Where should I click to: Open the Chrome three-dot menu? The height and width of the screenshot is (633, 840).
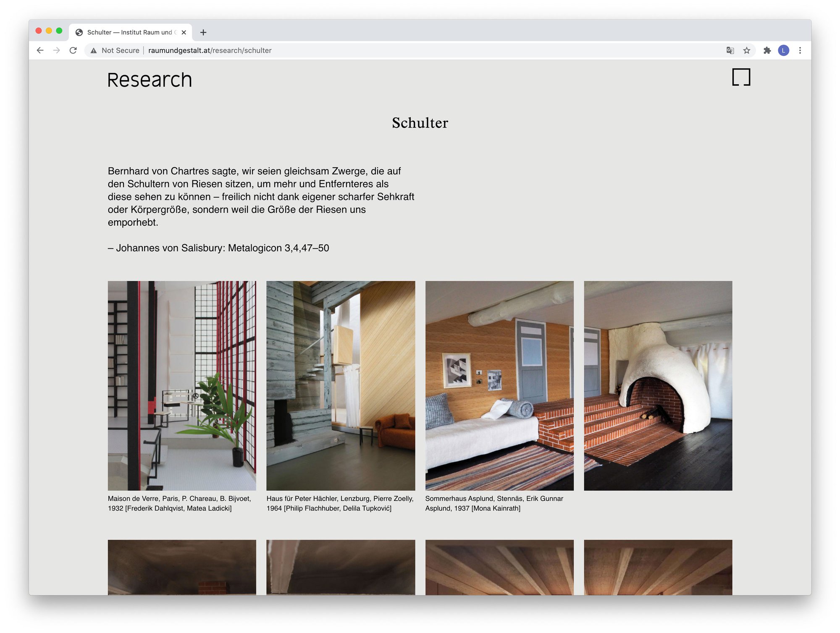pyautogui.click(x=800, y=50)
